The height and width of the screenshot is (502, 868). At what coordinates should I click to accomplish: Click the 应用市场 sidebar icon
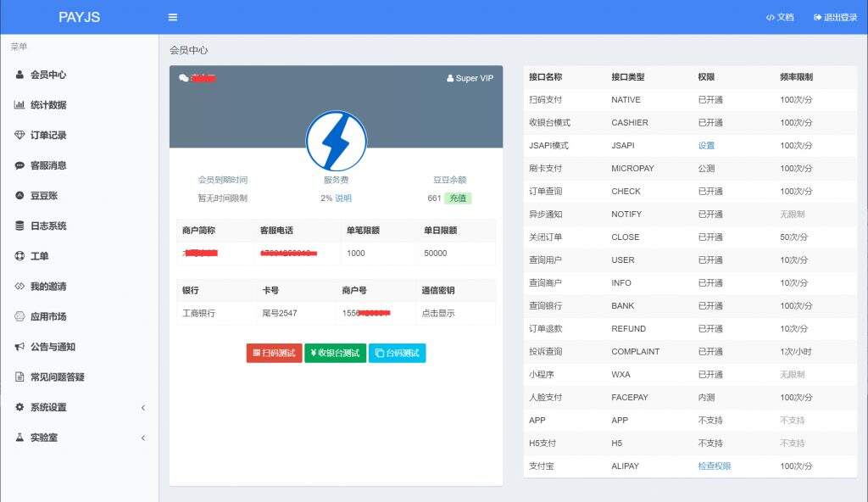pyautogui.click(x=19, y=316)
